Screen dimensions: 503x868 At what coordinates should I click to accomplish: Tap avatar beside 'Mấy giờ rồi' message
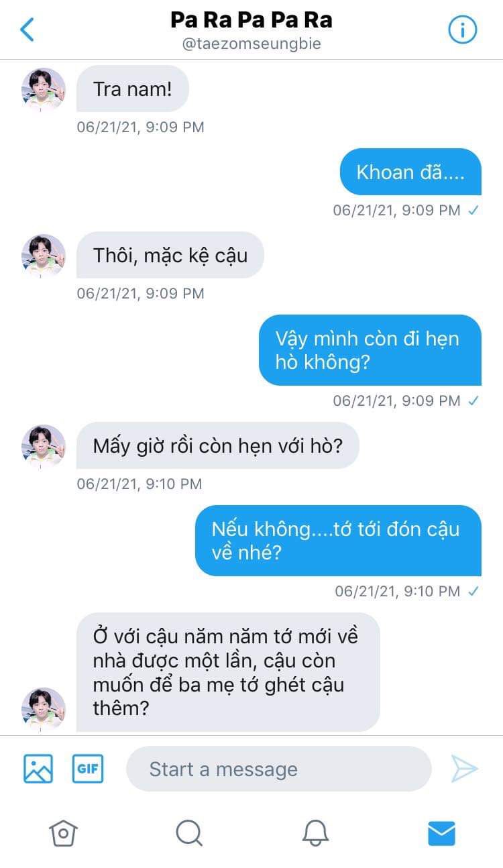coord(44,446)
